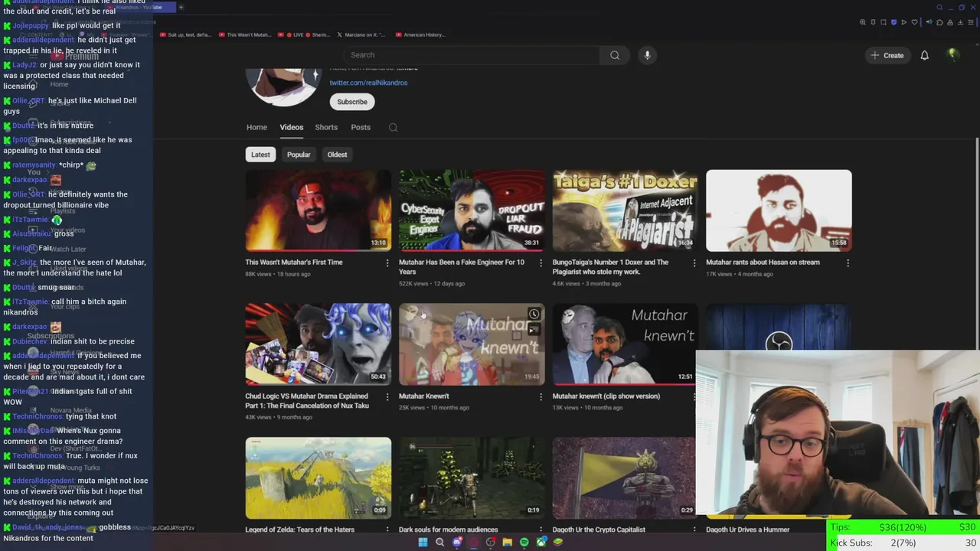This screenshot has height=551, width=980.
Task: Click the browser window search icon in title bar
Action: 939,7
